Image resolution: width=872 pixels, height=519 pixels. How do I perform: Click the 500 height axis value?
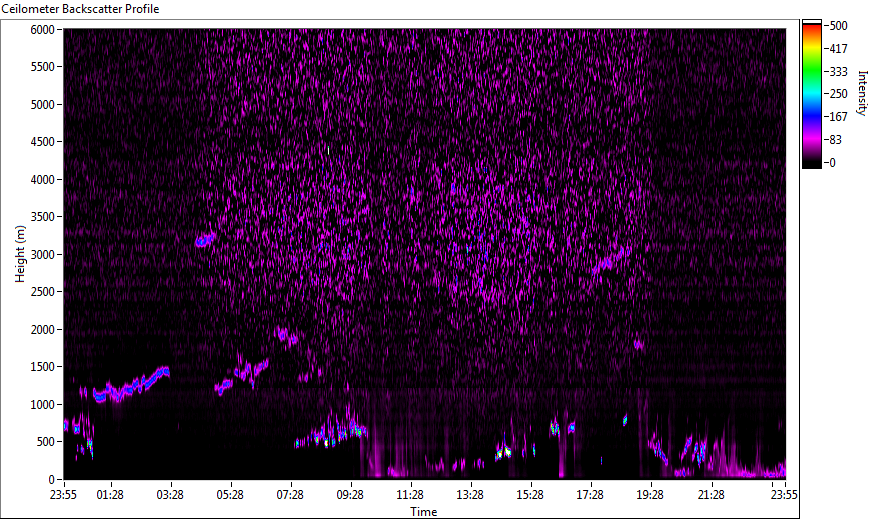click(x=46, y=442)
